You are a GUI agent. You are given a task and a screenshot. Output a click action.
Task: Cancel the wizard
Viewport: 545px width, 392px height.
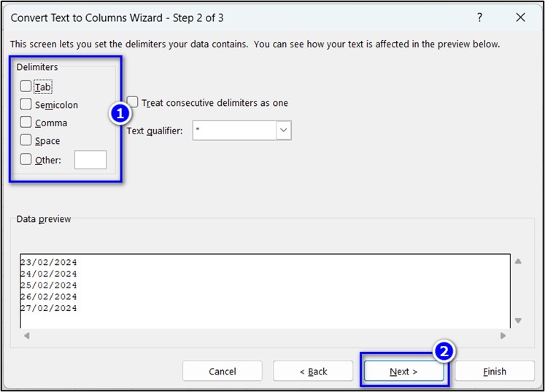222,372
